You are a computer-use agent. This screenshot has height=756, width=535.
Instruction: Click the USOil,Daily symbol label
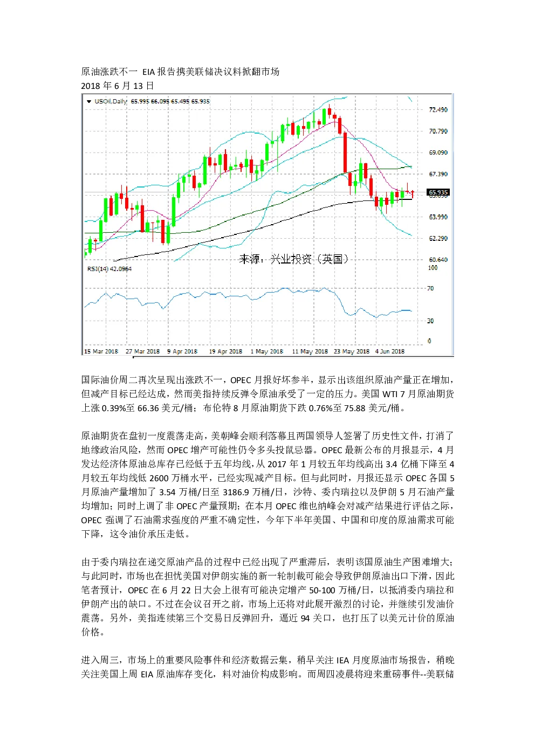point(111,101)
